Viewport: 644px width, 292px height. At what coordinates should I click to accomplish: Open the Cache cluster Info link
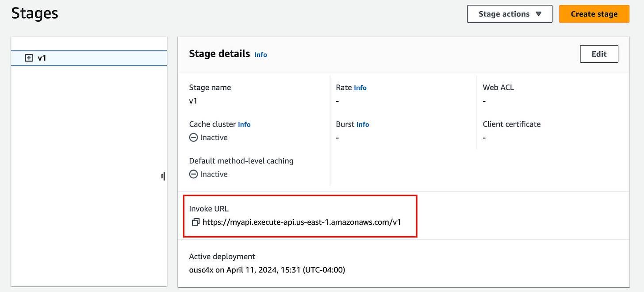[244, 124]
